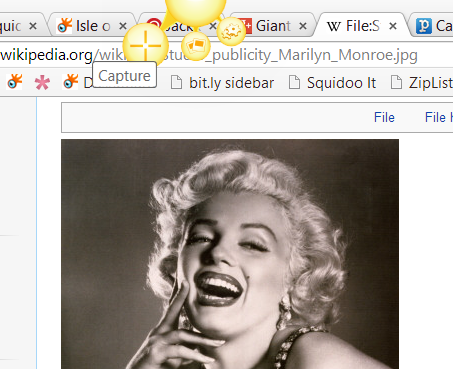This screenshot has width=453, height=369.
Task: Open the Snagit image library bubble
Action: tap(196, 46)
